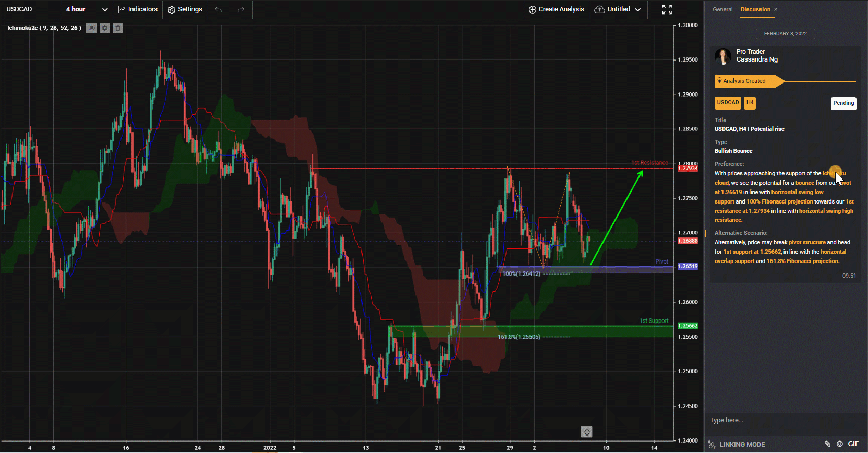868x453 pixels.
Task: Click the 100%(1.26412) Fibonacci label
Action: pos(521,274)
